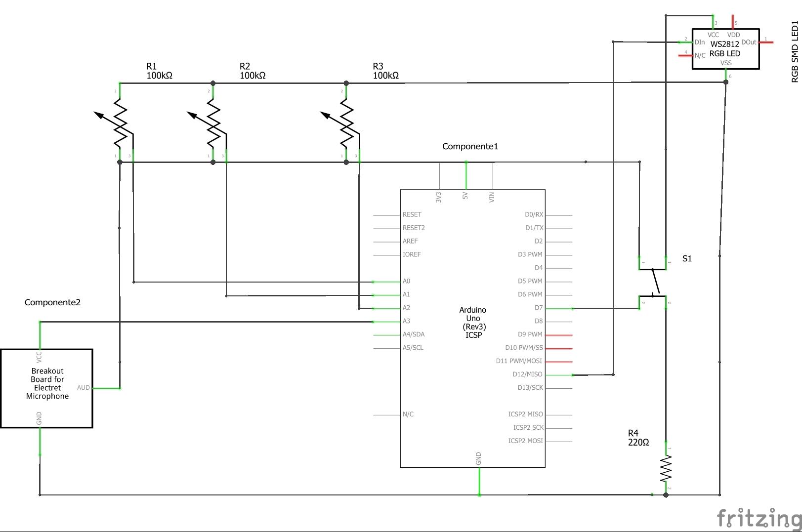Click the RESET2 pin label
Screen dimensions: 802x532
click(414, 228)
